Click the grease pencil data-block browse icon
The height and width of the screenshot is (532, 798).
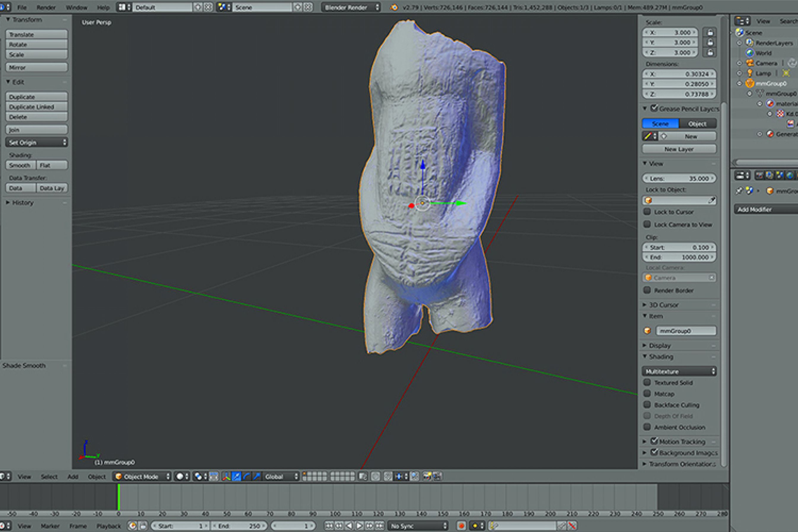click(x=650, y=136)
